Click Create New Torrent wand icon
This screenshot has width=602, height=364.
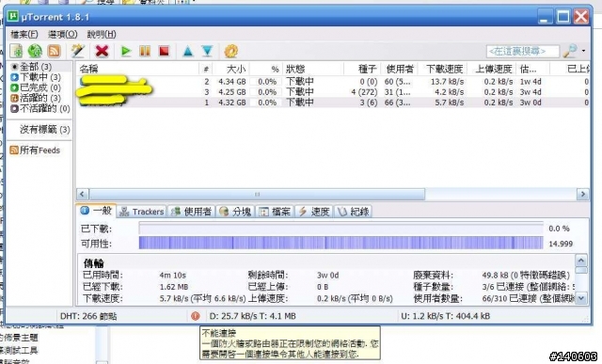[x=77, y=51]
